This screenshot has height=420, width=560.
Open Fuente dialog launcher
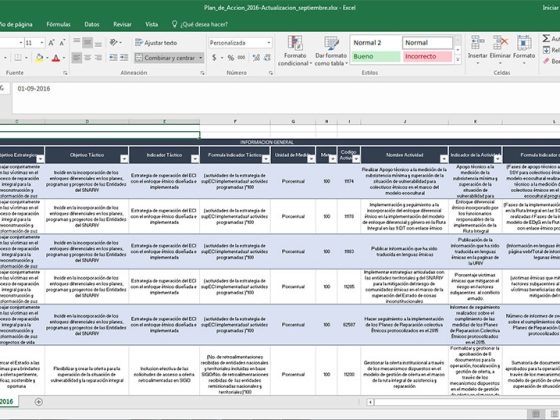(65, 73)
